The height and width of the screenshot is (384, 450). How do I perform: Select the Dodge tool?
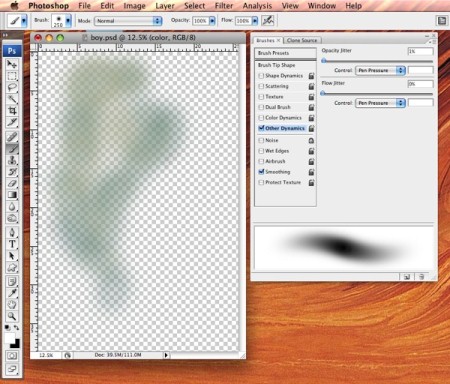coord(12,218)
